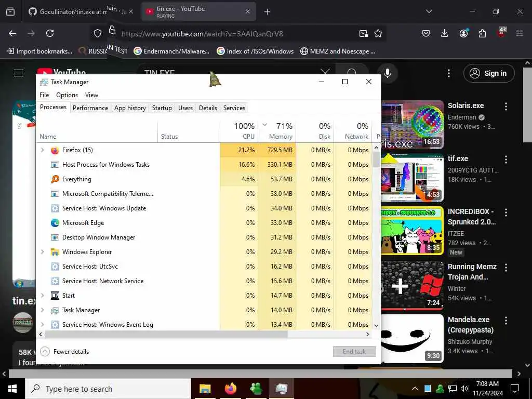The width and height of the screenshot is (532, 399).
Task: Open Firefox from the taskbar
Action: click(230, 389)
